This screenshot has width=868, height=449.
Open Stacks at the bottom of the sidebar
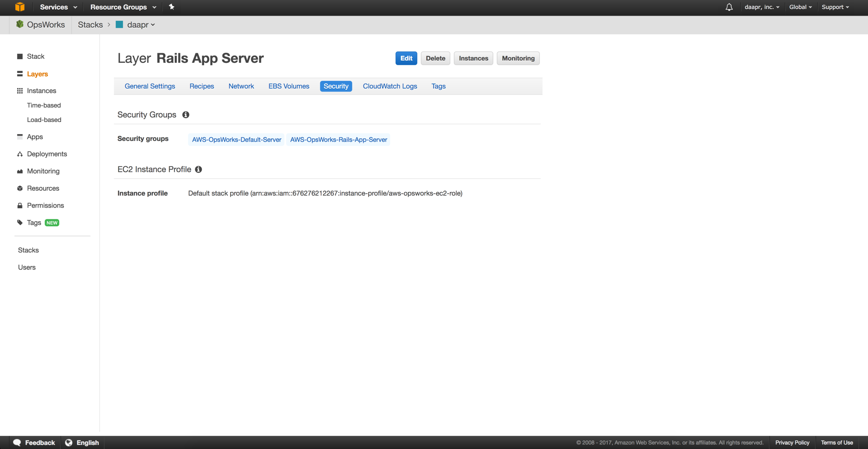(28, 250)
